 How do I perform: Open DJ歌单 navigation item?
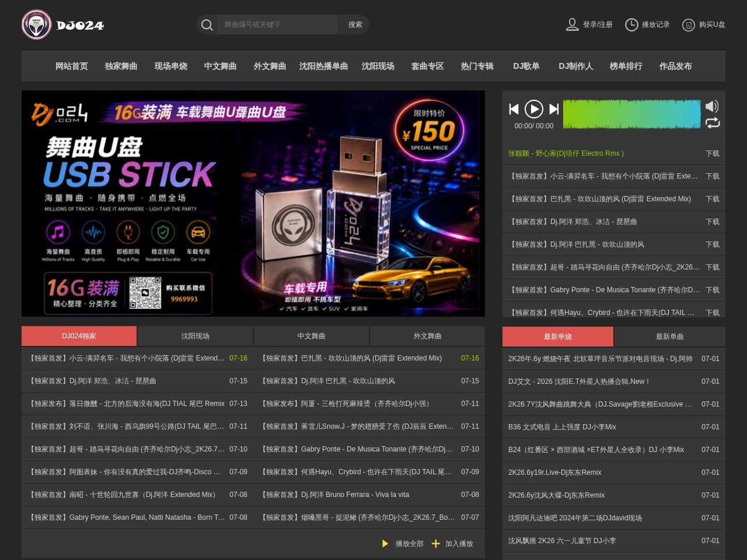526,66
